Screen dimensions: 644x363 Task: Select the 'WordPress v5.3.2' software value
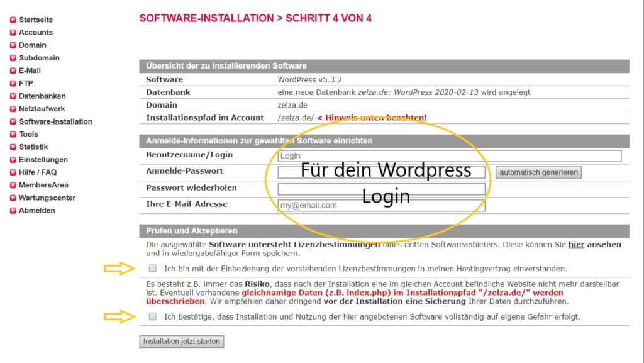(x=309, y=80)
